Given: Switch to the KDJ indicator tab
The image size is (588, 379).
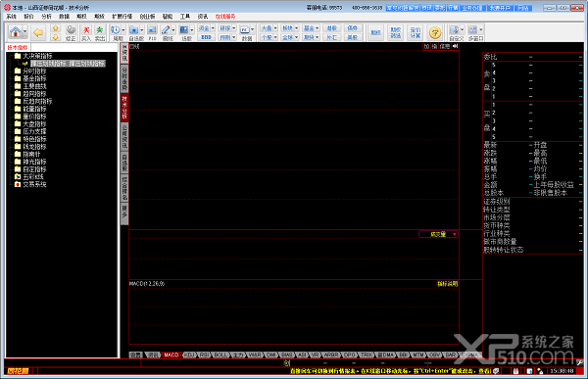Looking at the screenshot, I should pos(190,355).
